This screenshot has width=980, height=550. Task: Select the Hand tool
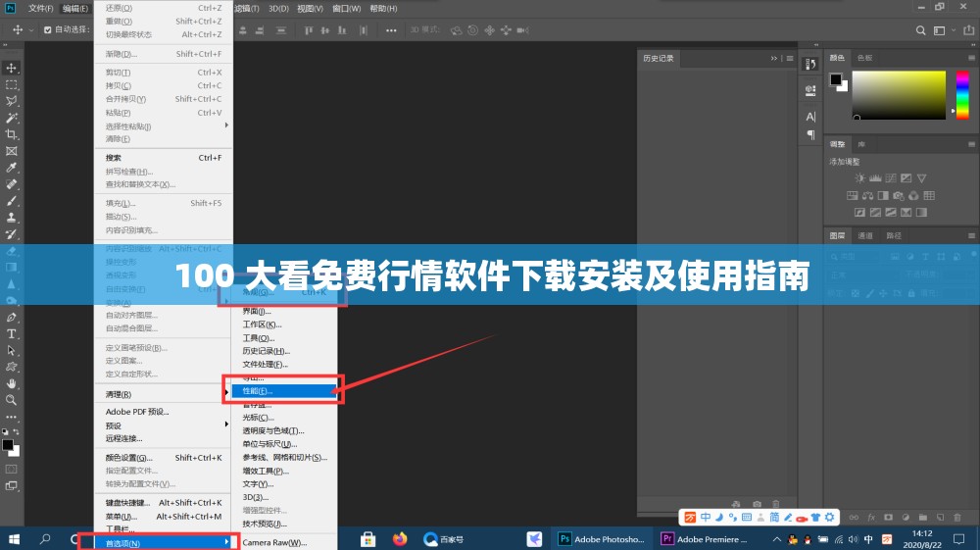point(11,383)
